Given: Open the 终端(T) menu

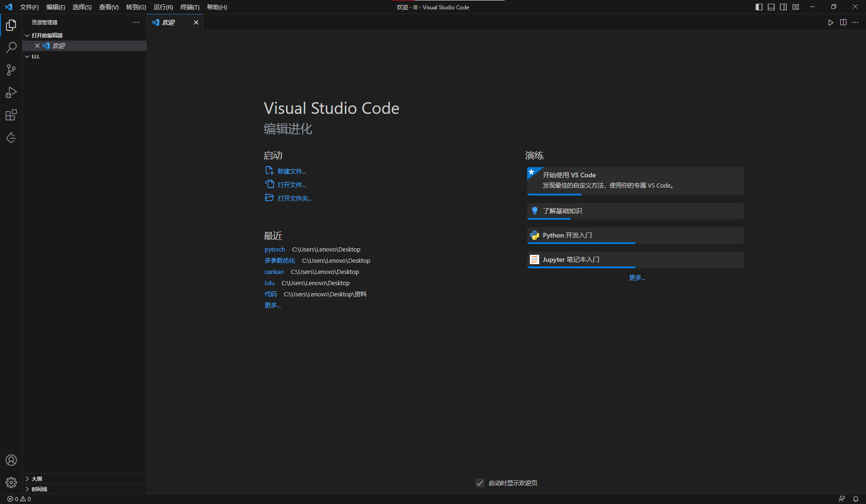Looking at the screenshot, I should pyautogui.click(x=190, y=7).
